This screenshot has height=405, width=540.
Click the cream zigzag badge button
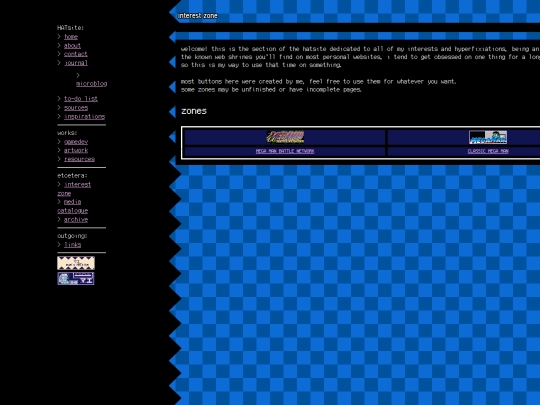pyautogui.click(x=76, y=263)
